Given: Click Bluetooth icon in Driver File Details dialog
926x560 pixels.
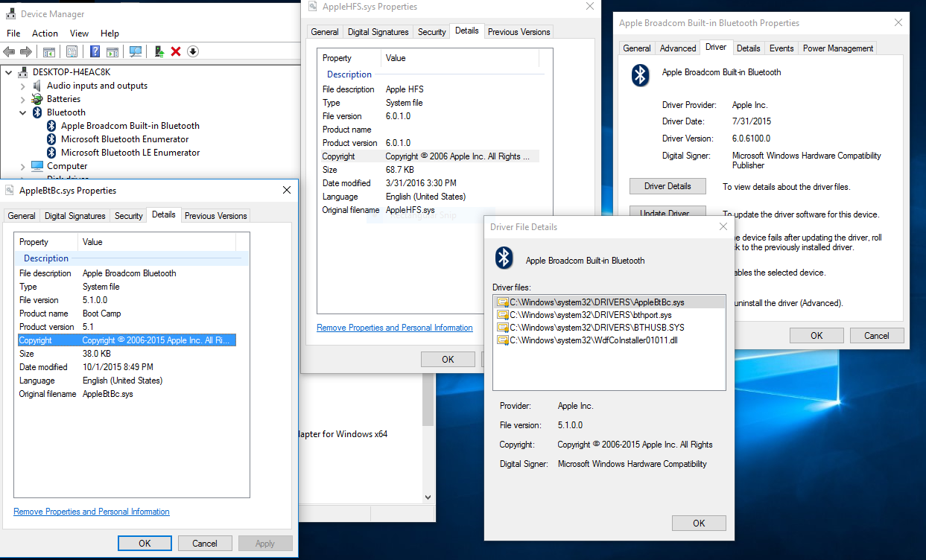Looking at the screenshot, I should point(504,258).
